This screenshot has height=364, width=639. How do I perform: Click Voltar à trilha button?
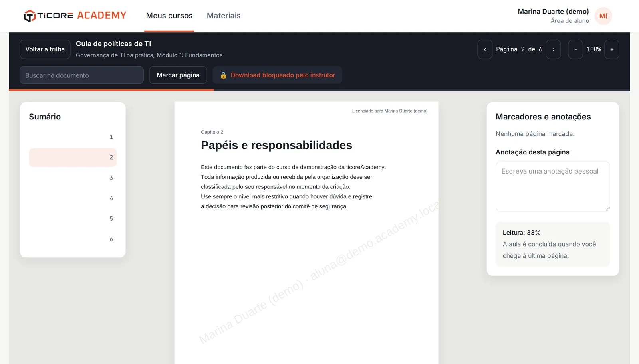45,49
